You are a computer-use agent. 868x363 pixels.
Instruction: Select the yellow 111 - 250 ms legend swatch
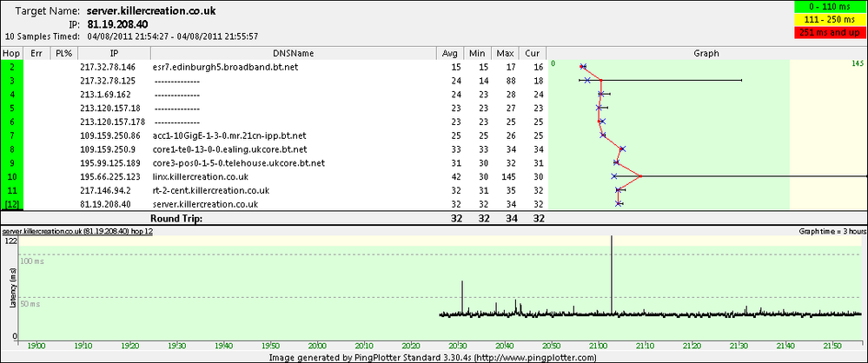click(830, 21)
